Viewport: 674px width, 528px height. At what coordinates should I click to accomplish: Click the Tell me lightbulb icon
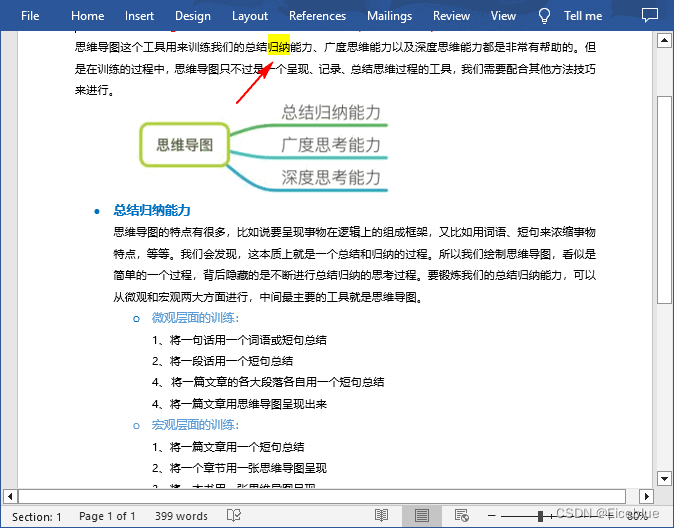pyautogui.click(x=545, y=16)
